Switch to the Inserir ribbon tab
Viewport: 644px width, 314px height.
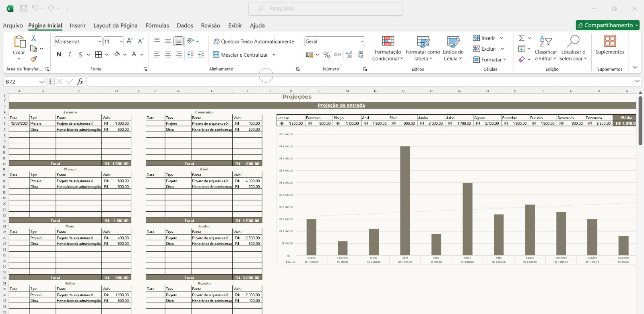click(77, 25)
